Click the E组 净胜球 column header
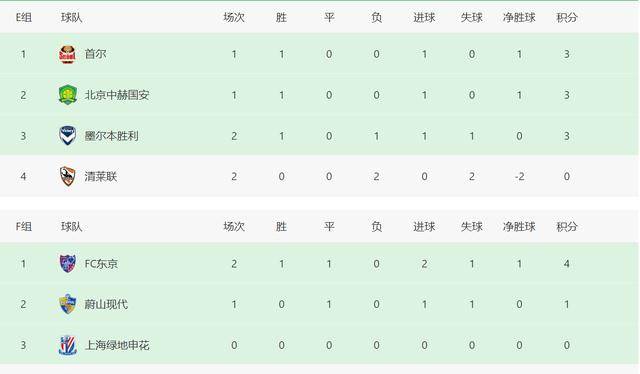This screenshot has width=640, height=374. click(x=519, y=18)
